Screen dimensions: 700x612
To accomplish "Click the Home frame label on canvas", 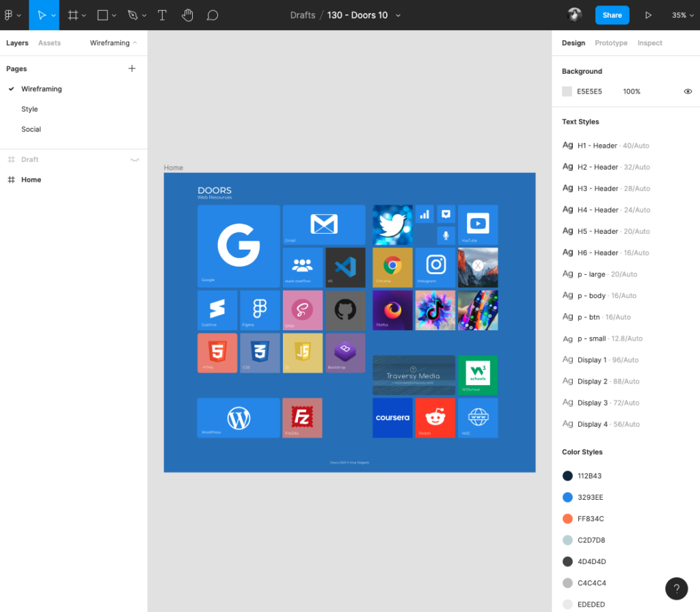I will pos(173,168).
